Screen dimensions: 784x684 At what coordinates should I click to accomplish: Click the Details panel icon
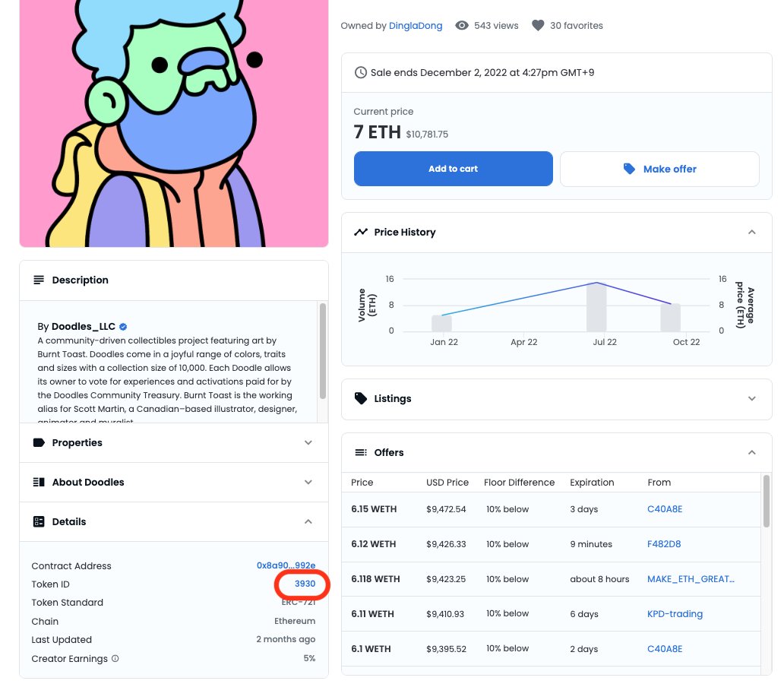click(39, 521)
